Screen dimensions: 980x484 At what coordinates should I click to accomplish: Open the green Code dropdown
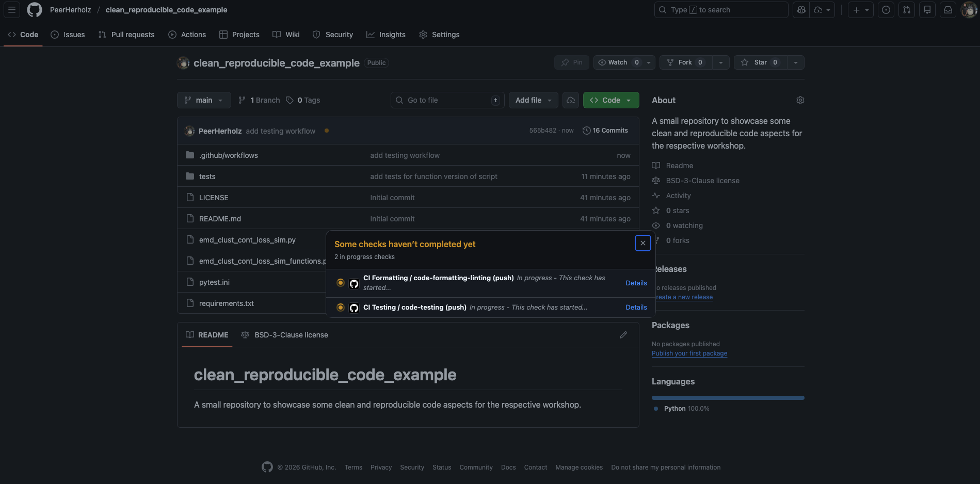(611, 100)
